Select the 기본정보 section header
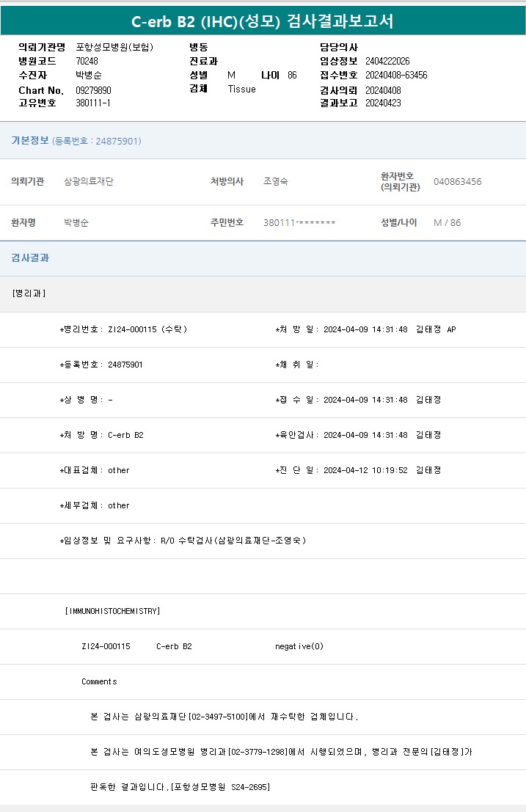 pyautogui.click(x=30, y=140)
